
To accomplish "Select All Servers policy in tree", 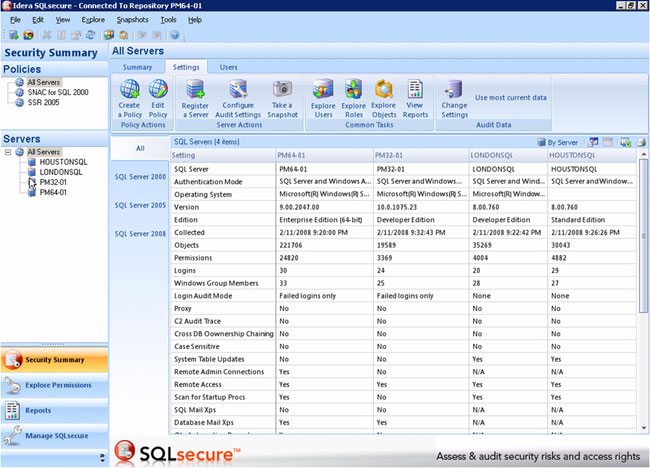I will [x=44, y=82].
